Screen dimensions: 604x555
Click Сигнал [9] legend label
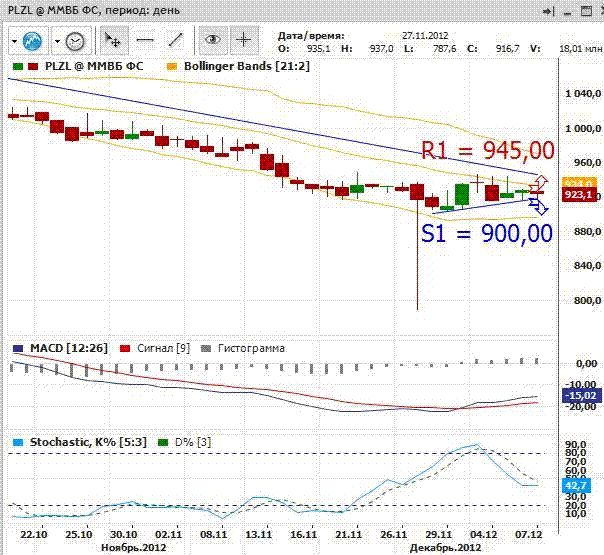(x=164, y=348)
